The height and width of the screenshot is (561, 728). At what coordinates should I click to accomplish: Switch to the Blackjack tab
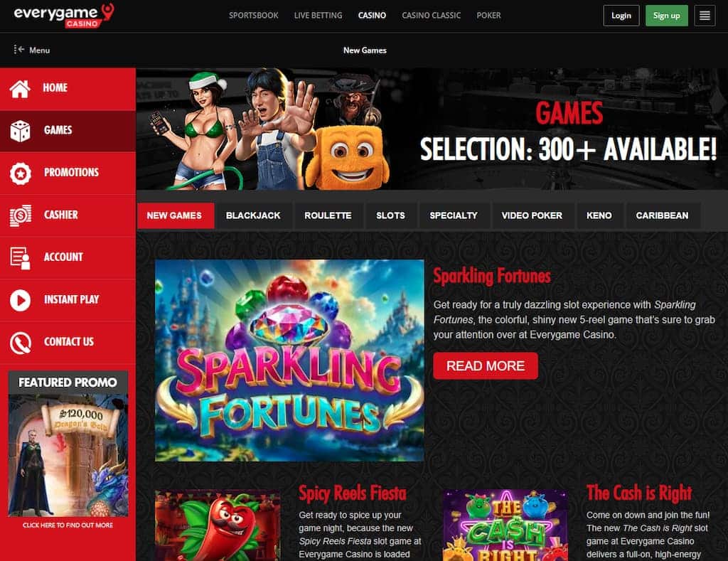point(253,215)
